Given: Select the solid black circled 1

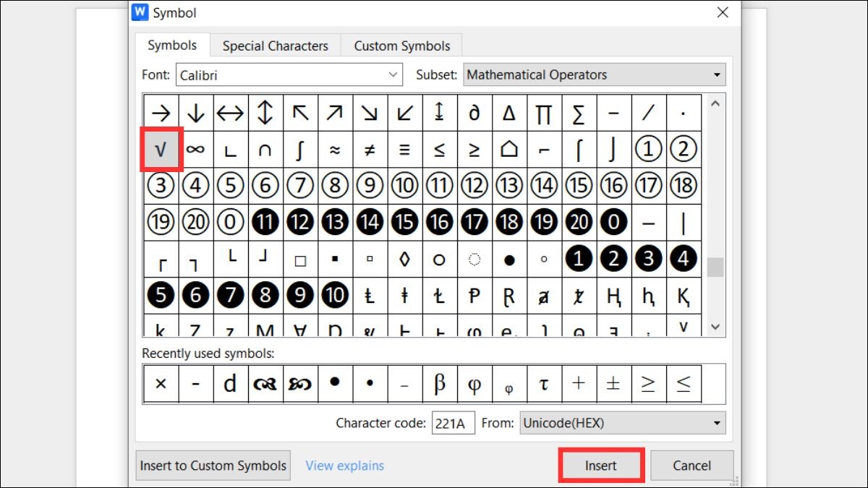Looking at the screenshot, I should click(579, 260).
